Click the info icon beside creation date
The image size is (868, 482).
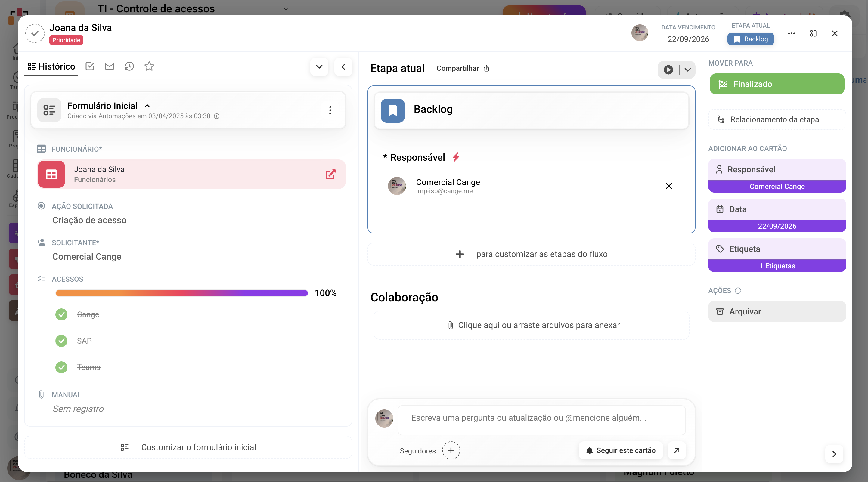click(x=217, y=116)
